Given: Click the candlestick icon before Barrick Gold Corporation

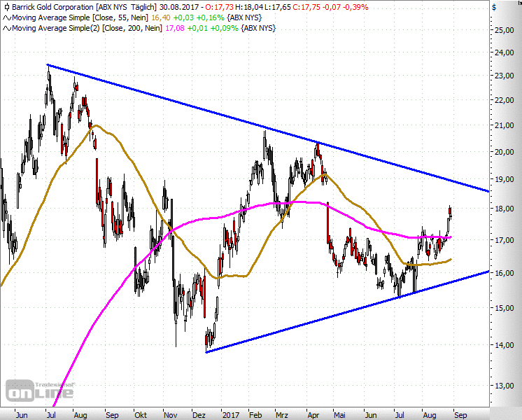Looking at the screenshot, I should (x=7, y=7).
